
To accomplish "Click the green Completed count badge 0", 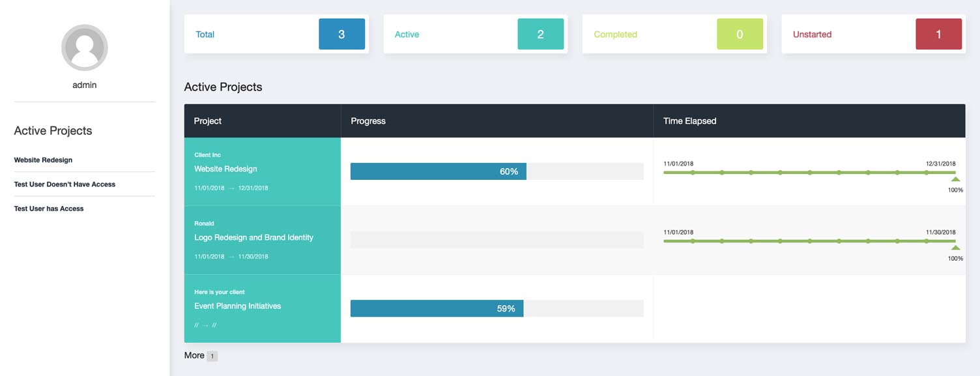I will (x=740, y=35).
